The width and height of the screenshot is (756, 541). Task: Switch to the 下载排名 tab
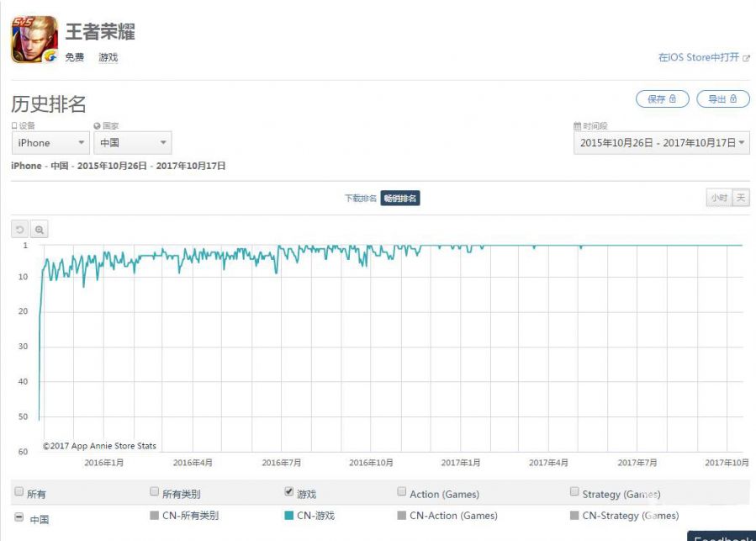click(x=361, y=199)
